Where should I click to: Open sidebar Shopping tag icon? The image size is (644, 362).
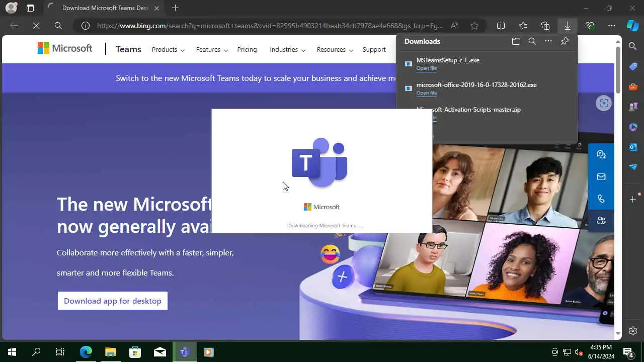pyautogui.click(x=633, y=66)
